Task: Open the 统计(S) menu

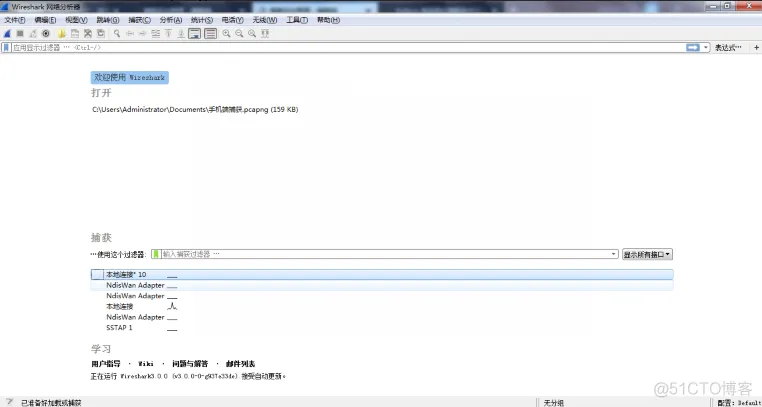Action: point(202,20)
